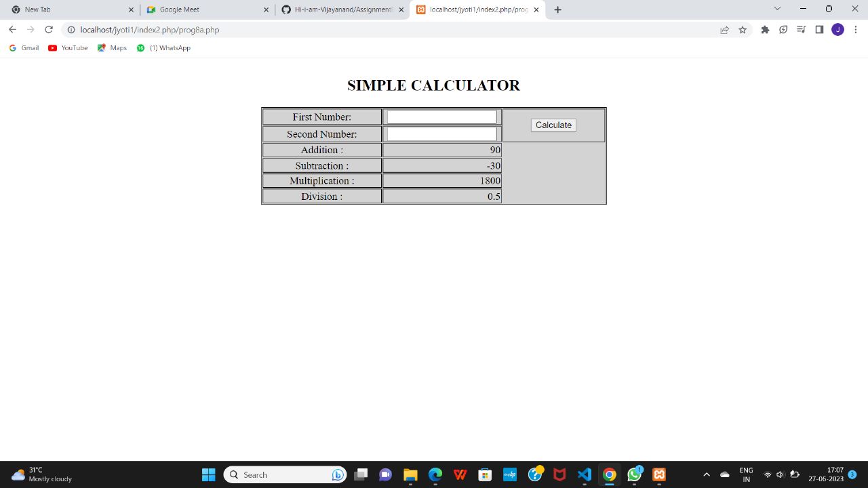Screen dimensions: 868x488
Task: Open the tab search chevron
Action: pyautogui.click(x=777, y=9)
